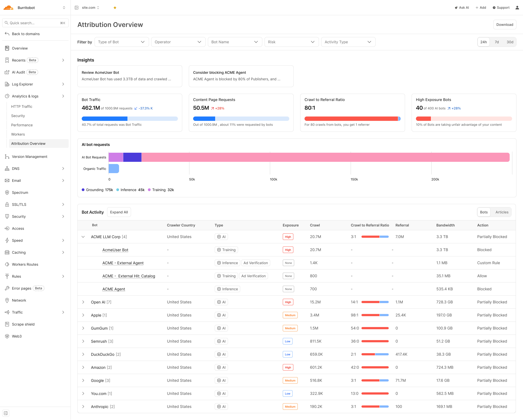Expand the Open AI bot row
The width and height of the screenshot is (523, 420).
click(x=83, y=302)
